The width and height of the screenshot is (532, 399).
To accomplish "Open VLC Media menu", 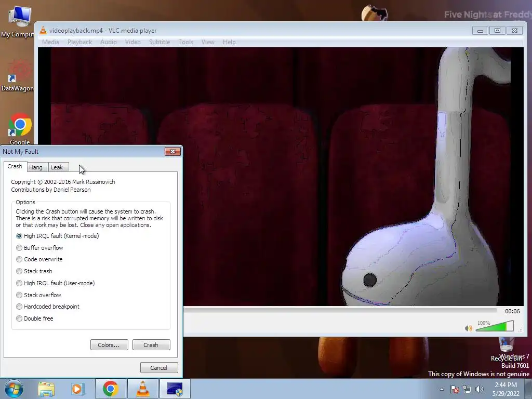I will 50,42.
